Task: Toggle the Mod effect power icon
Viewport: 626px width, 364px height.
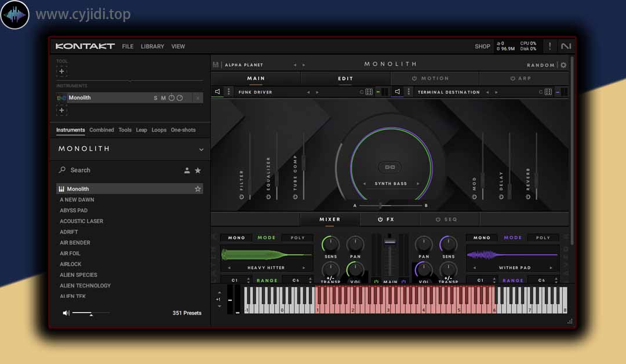Action: (474, 196)
